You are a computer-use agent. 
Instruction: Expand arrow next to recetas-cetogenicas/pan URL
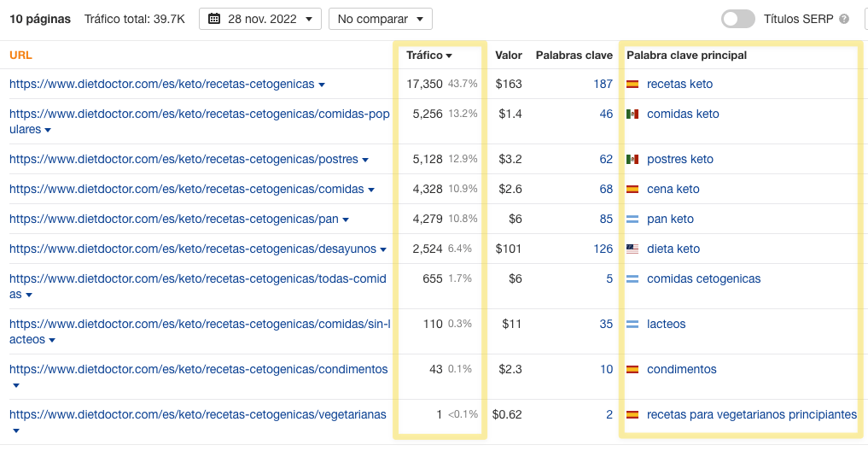point(346,220)
